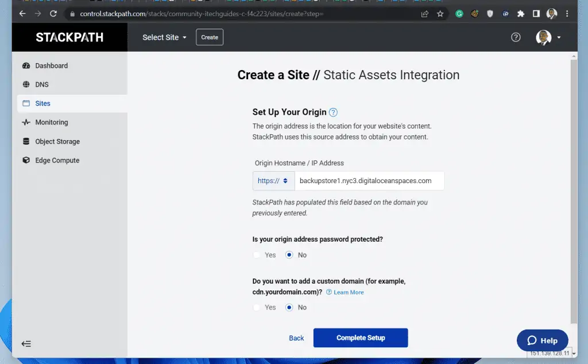Select Yes for adding custom domain
Viewport: 588px width, 364px height.
(257, 307)
